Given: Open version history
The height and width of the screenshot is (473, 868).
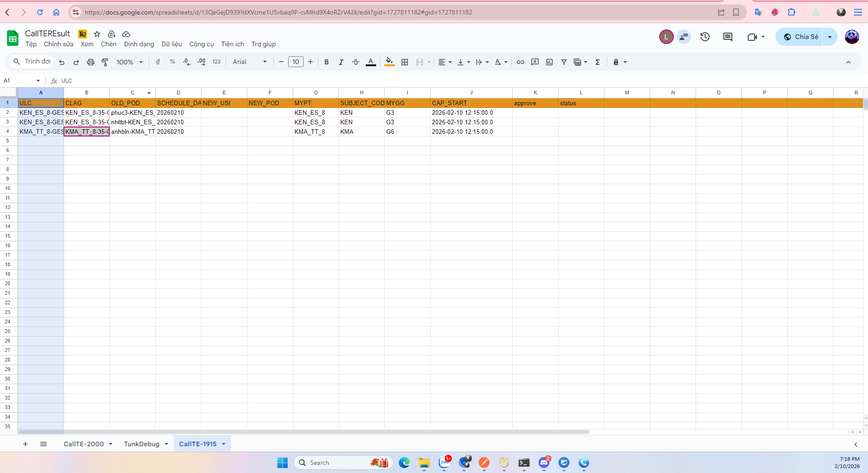Looking at the screenshot, I should point(705,37).
